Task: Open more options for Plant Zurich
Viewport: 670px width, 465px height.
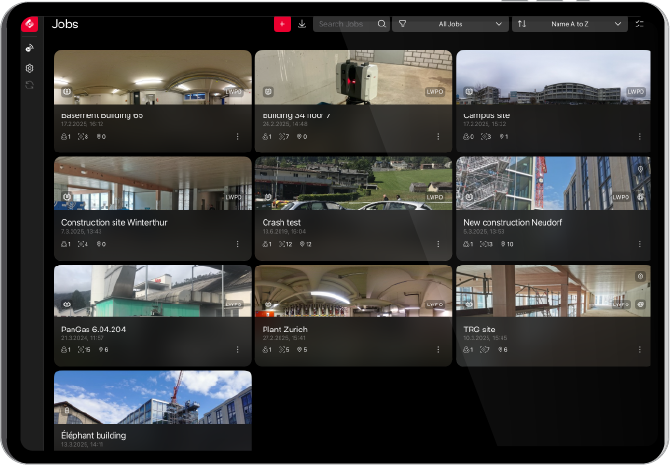Action: click(438, 350)
